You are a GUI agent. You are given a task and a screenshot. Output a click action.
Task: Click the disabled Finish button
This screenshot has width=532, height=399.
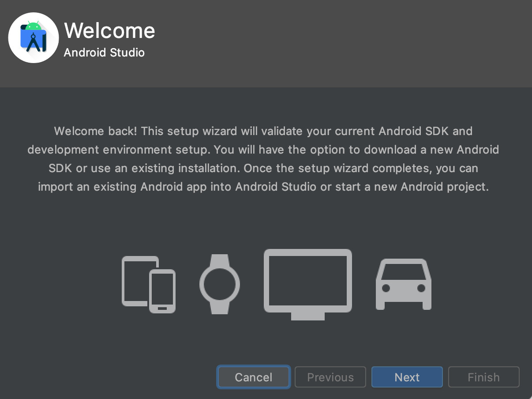[484, 377]
